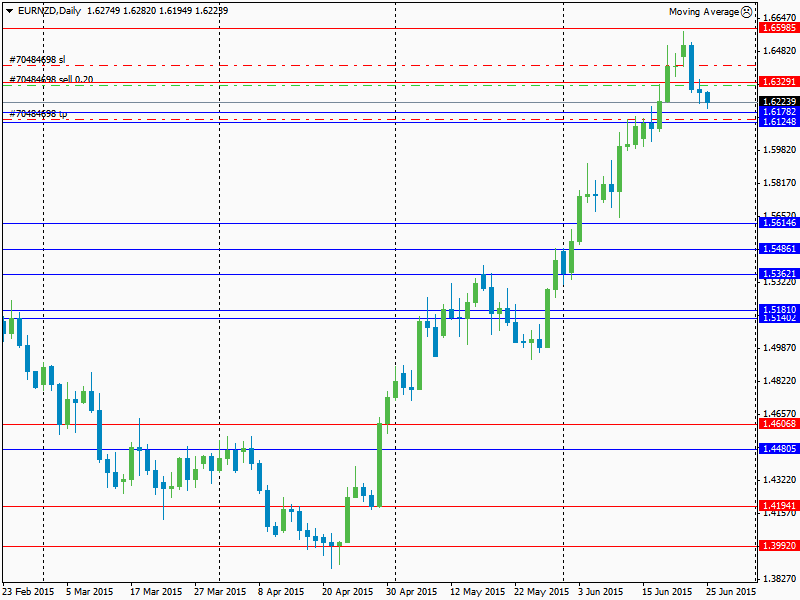Click the OHLC values 1.62749 1.62820 1.61949 1.62239
The width and height of the screenshot is (800, 600).
[158, 11]
